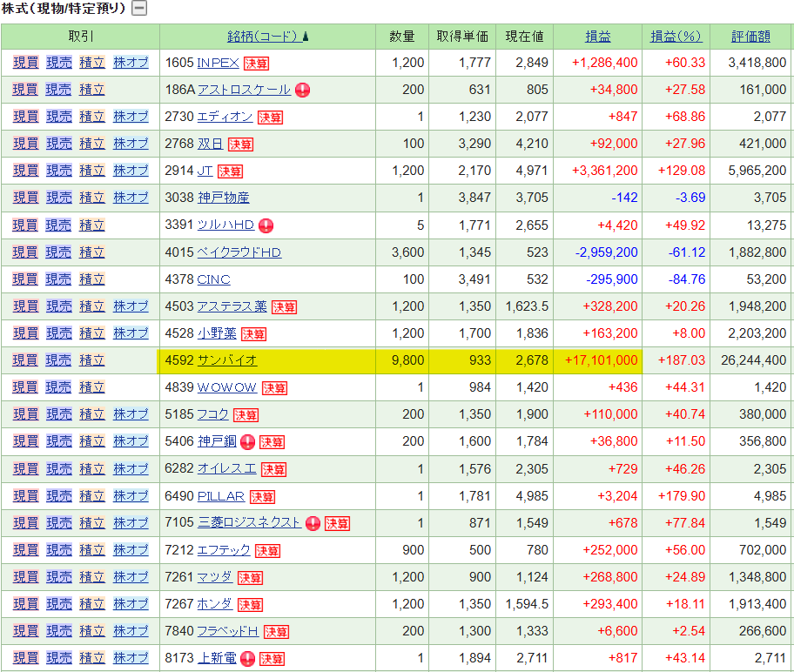Screen dimensions: 794x672
Task: Select 積立 for the CINC row
Action: tap(91, 279)
